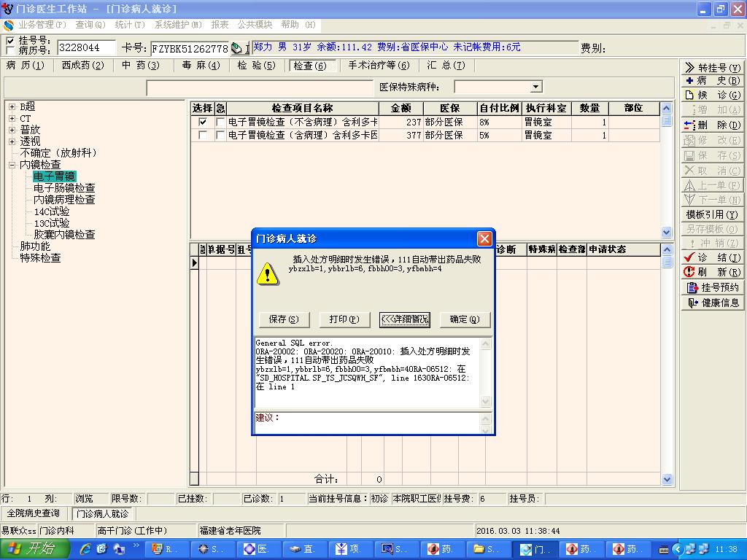Open 健康信息 health info
The height and width of the screenshot is (560, 747).
(712, 303)
